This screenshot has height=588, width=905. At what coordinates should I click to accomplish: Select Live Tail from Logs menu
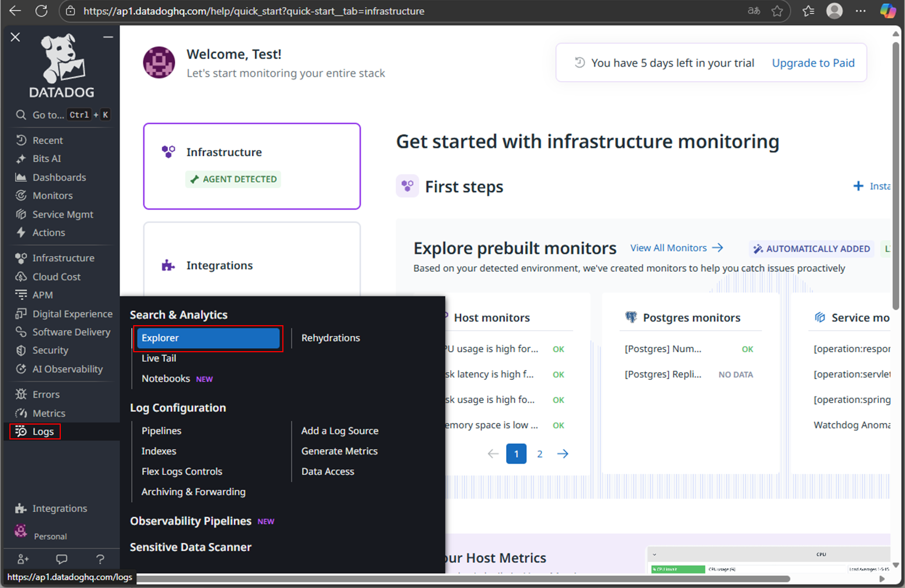click(159, 358)
